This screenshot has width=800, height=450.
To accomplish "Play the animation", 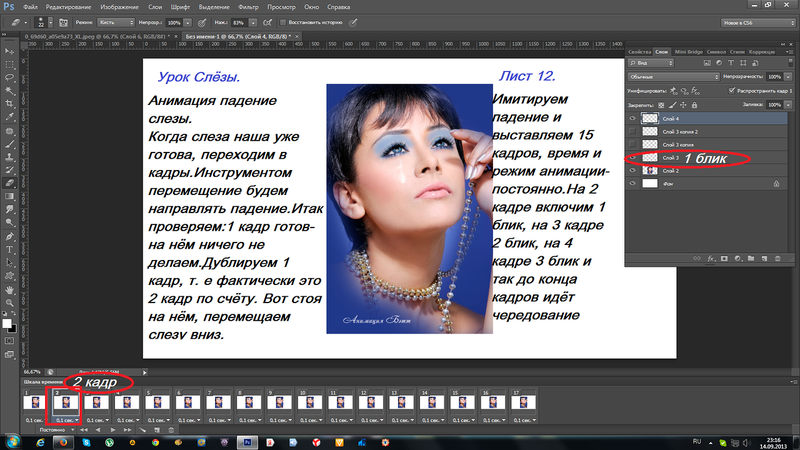I will tap(113, 430).
